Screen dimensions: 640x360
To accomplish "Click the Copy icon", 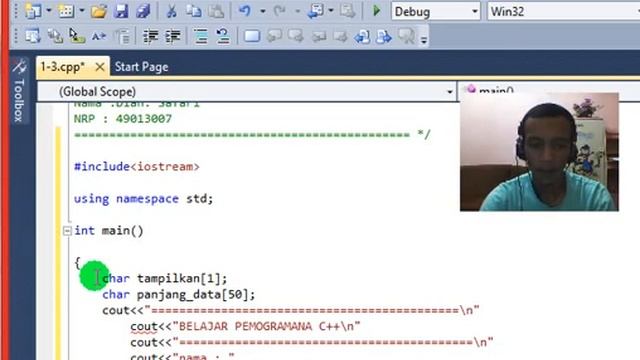I will (193, 11).
